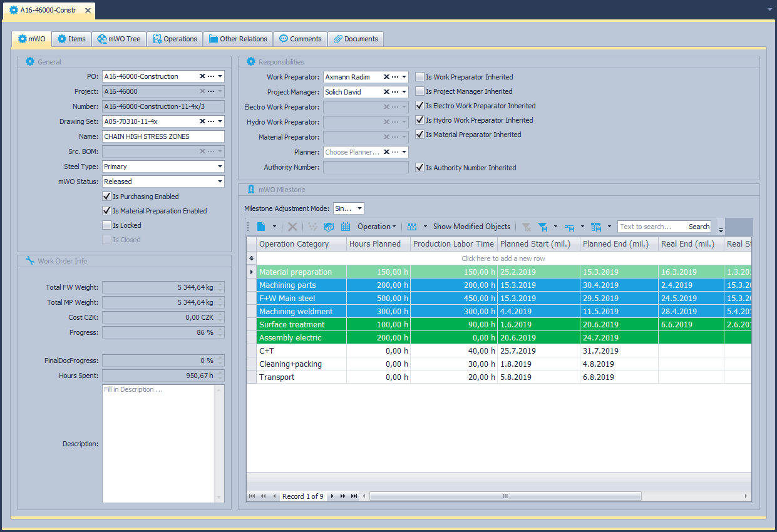777x532 pixels.
Task: Click the new document icon in milestone toolbar
Action: 261,227
